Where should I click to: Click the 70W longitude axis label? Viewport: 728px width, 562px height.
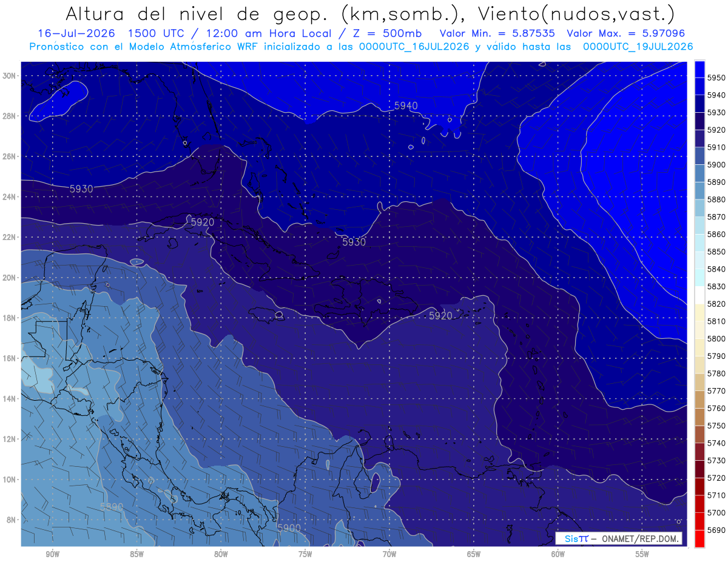pyautogui.click(x=389, y=554)
